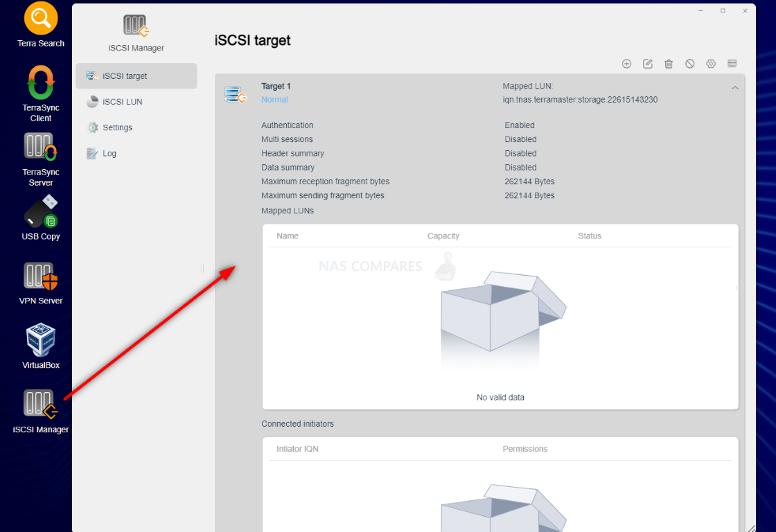Screen dimensions: 776x532
Task: Click the Name column header
Action: (x=288, y=236)
